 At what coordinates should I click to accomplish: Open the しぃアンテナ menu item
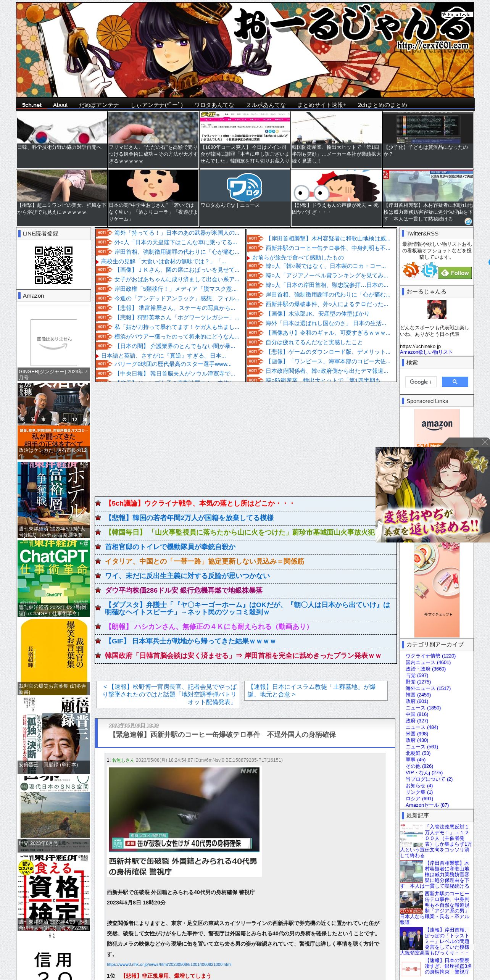coord(157,105)
